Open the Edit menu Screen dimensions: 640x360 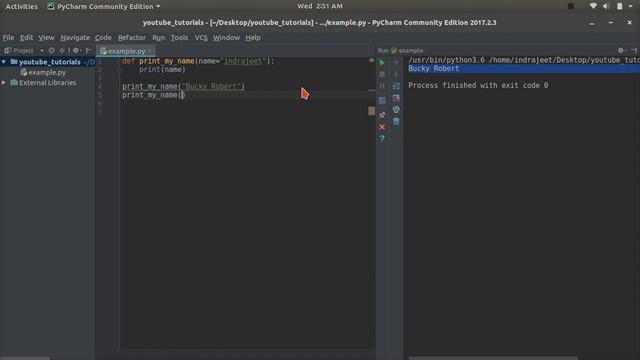coord(27,38)
